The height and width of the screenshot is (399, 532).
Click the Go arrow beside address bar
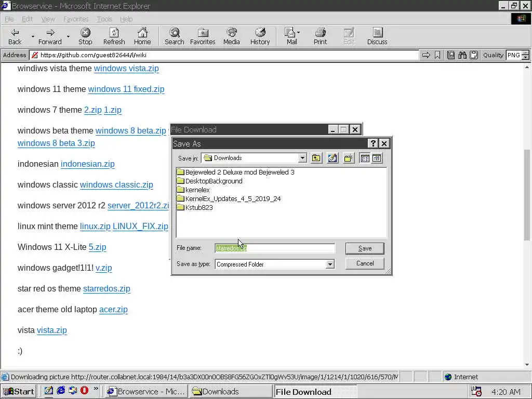click(426, 55)
